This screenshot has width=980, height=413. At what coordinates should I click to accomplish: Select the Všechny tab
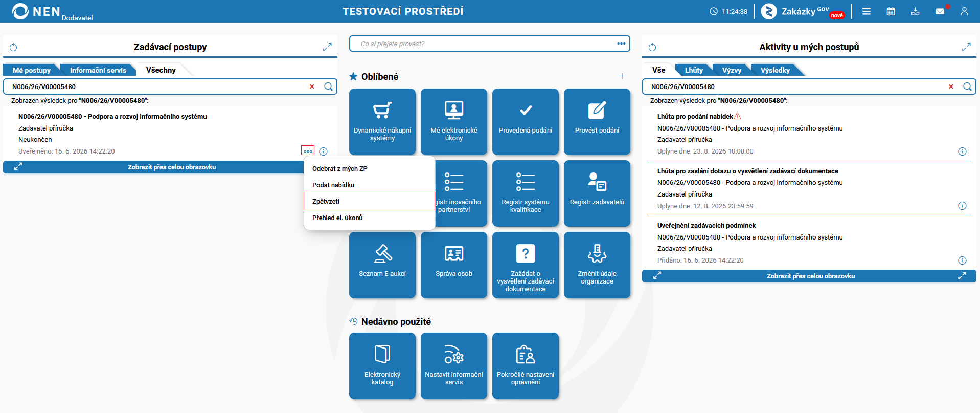pos(161,70)
